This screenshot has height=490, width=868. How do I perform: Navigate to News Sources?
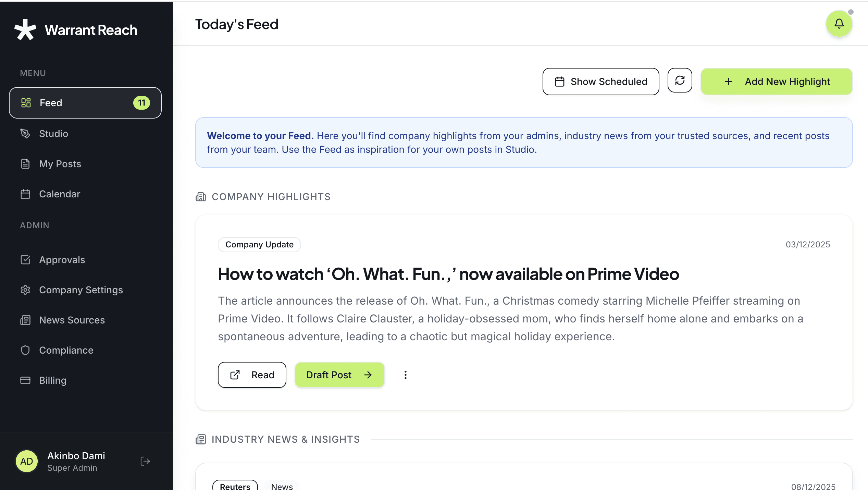pyautogui.click(x=72, y=320)
